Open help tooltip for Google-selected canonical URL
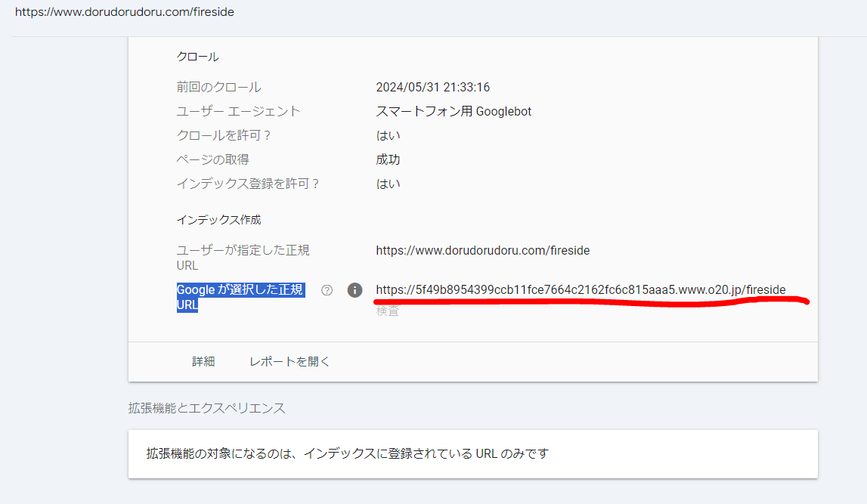Image resolution: width=867 pixels, height=504 pixels. [x=327, y=289]
